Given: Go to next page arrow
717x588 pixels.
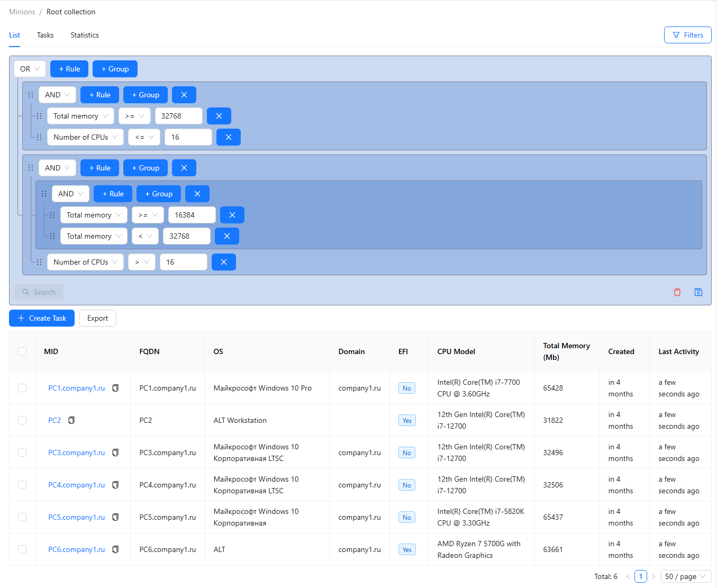Looking at the screenshot, I should 654,576.
